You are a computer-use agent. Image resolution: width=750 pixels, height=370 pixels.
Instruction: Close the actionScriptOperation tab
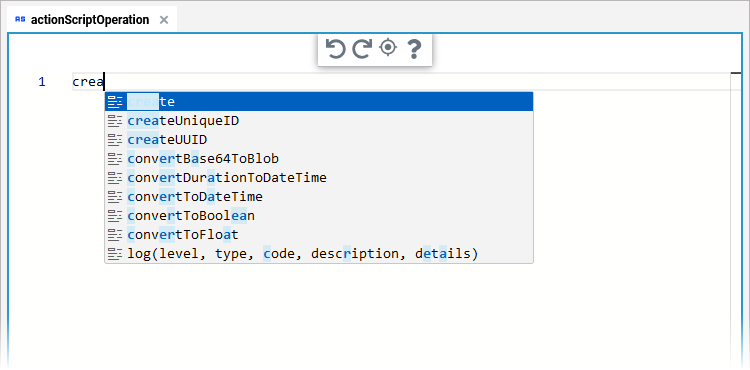(164, 20)
